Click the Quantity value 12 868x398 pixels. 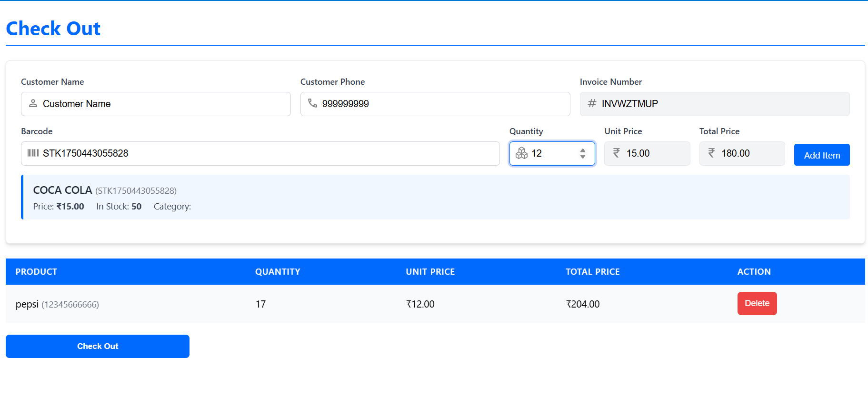548,153
